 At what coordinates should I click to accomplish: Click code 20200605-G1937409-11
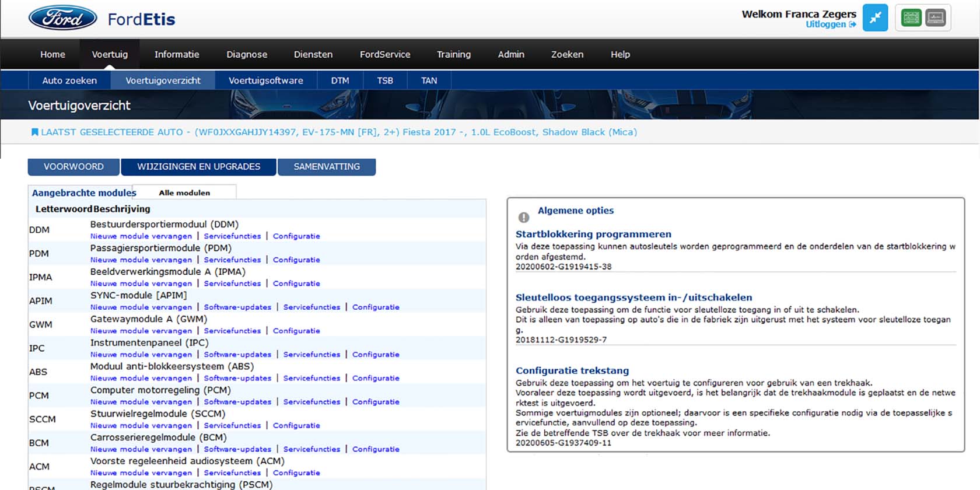[x=563, y=443]
